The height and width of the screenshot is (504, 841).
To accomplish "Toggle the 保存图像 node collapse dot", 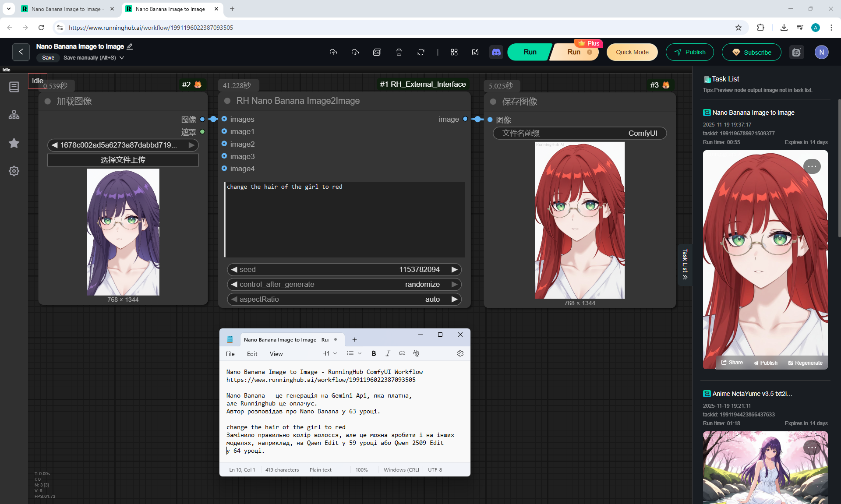I will click(x=493, y=102).
